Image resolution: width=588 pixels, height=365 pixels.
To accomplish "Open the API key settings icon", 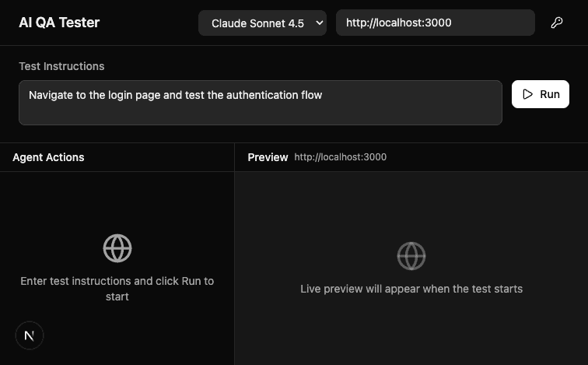I will click(x=557, y=23).
